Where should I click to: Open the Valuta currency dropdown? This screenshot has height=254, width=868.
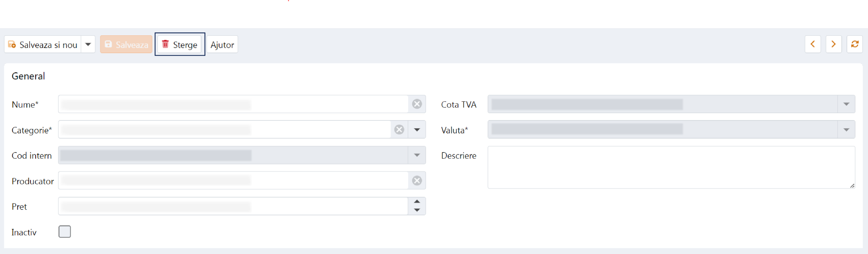846,130
